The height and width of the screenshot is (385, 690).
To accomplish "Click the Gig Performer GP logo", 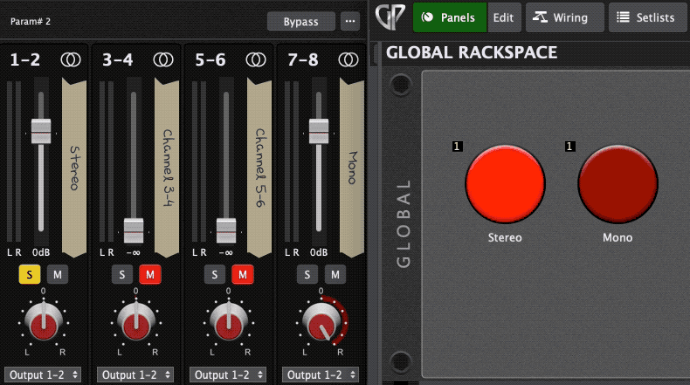I will [390, 17].
